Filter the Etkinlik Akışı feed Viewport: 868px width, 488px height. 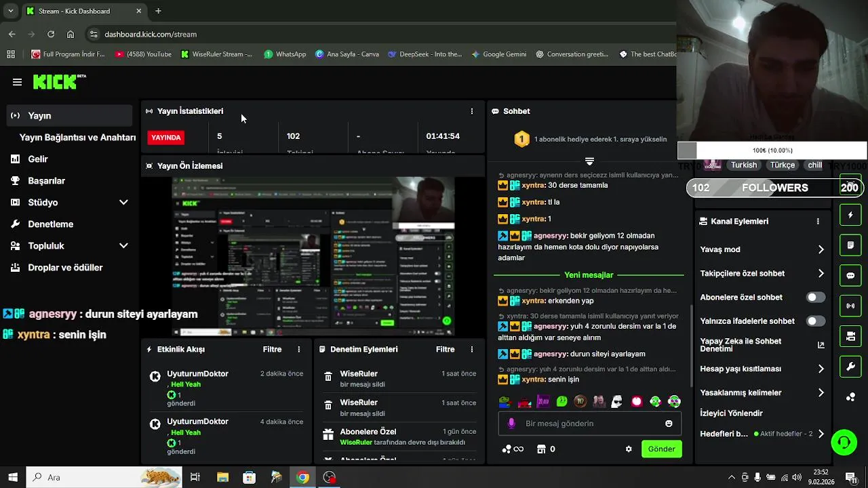[x=272, y=349]
